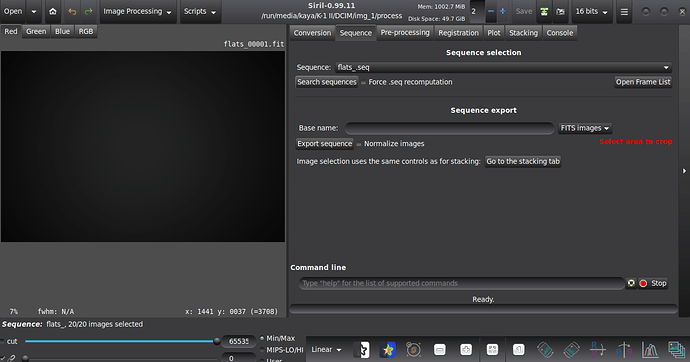Click Go to the stacking tab button
The image size is (690, 362).
[x=523, y=161]
